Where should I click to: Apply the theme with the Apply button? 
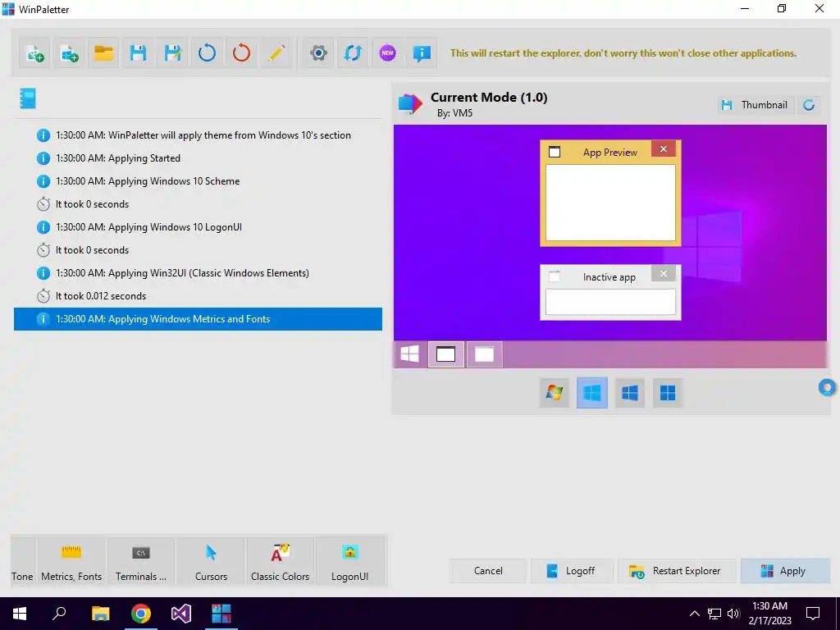coord(785,571)
